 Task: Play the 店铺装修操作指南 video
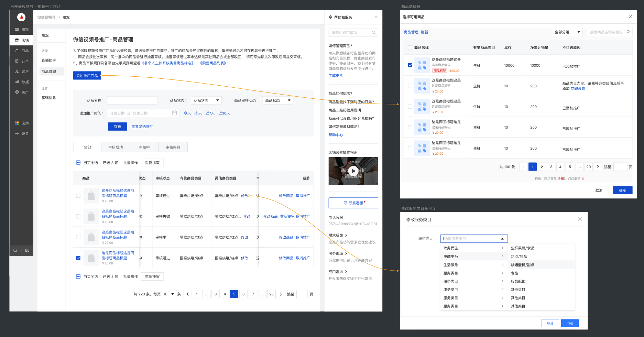(353, 171)
